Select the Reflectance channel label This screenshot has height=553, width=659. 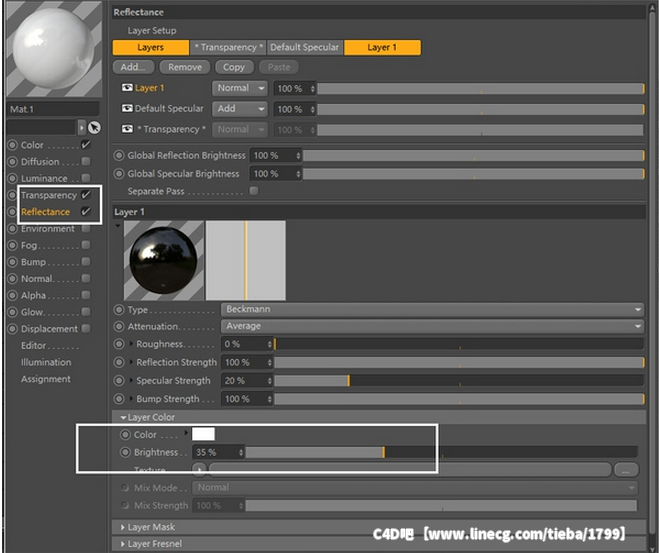[x=45, y=212]
